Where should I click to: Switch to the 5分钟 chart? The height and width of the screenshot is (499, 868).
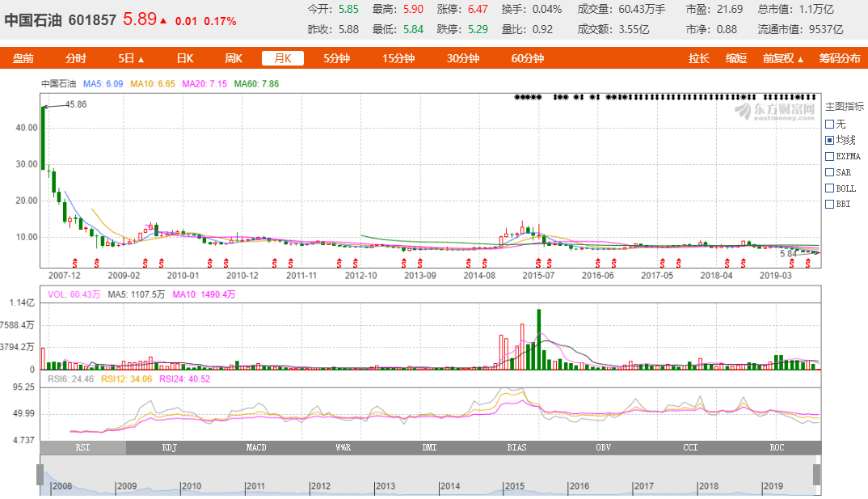click(x=336, y=58)
